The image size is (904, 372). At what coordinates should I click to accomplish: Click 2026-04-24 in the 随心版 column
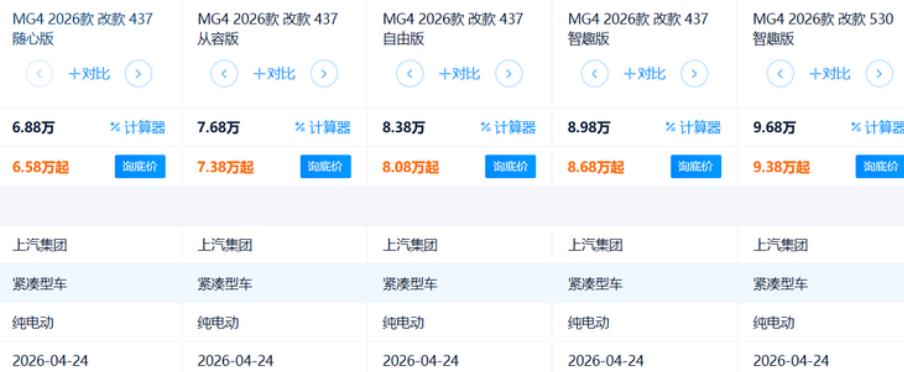pos(50,361)
